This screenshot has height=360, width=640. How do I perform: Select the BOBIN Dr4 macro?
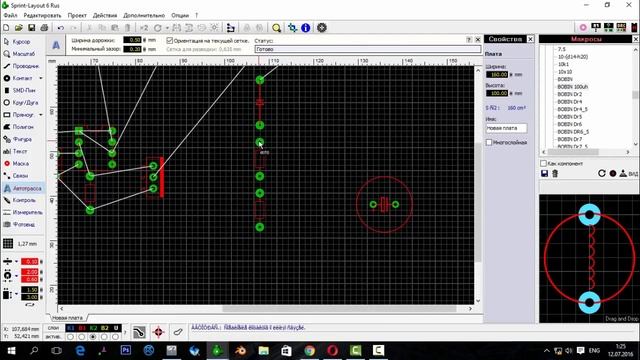[570, 102]
